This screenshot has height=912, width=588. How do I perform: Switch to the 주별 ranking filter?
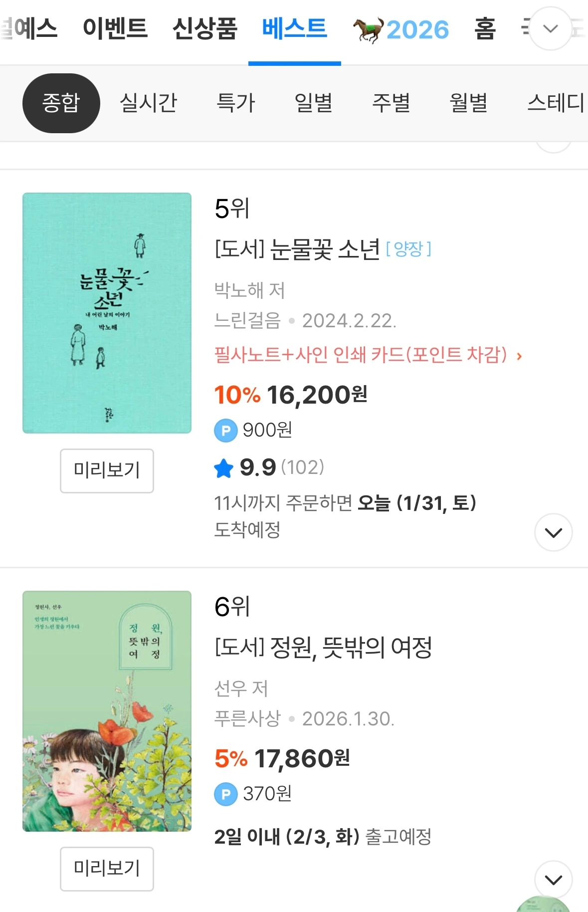pos(392,103)
